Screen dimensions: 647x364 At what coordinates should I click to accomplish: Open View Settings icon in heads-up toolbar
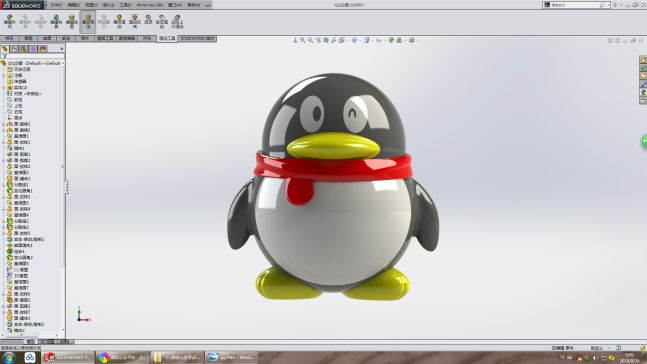click(x=411, y=40)
